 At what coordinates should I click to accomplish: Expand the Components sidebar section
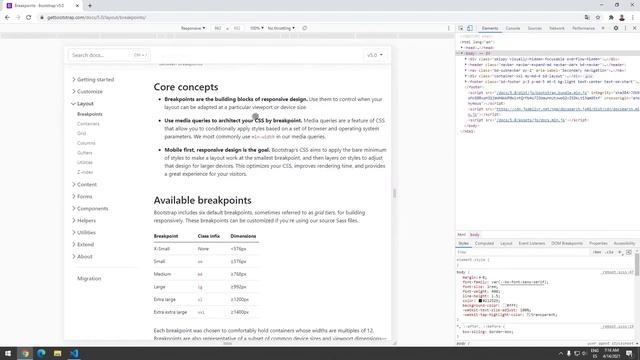[x=90, y=209]
